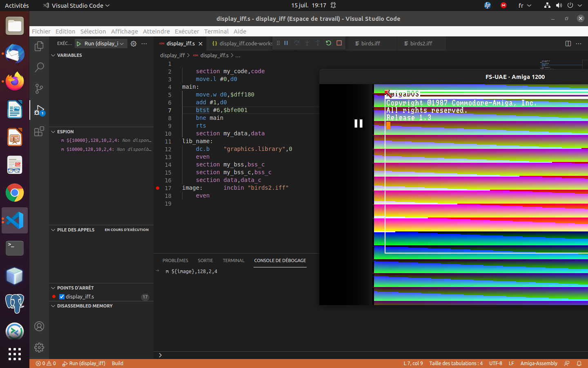Screen dimensions: 588x368
Task: Open the Search view in activity bar
Action: [x=39, y=67]
